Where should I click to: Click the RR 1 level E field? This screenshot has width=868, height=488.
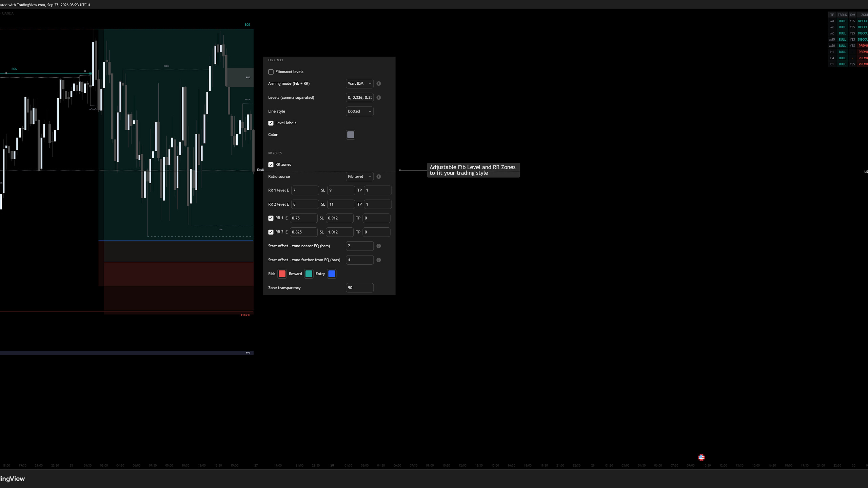pyautogui.click(x=305, y=190)
